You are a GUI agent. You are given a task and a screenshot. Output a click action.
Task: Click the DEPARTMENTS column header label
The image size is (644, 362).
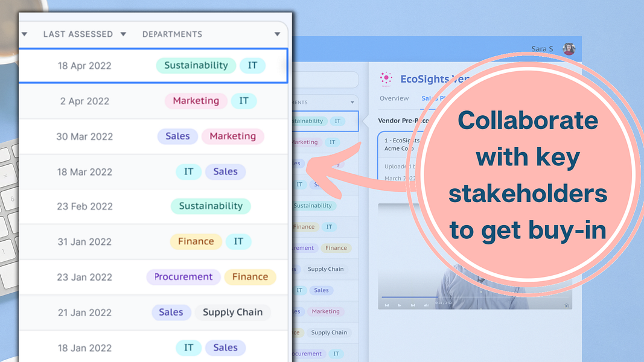pos(172,34)
